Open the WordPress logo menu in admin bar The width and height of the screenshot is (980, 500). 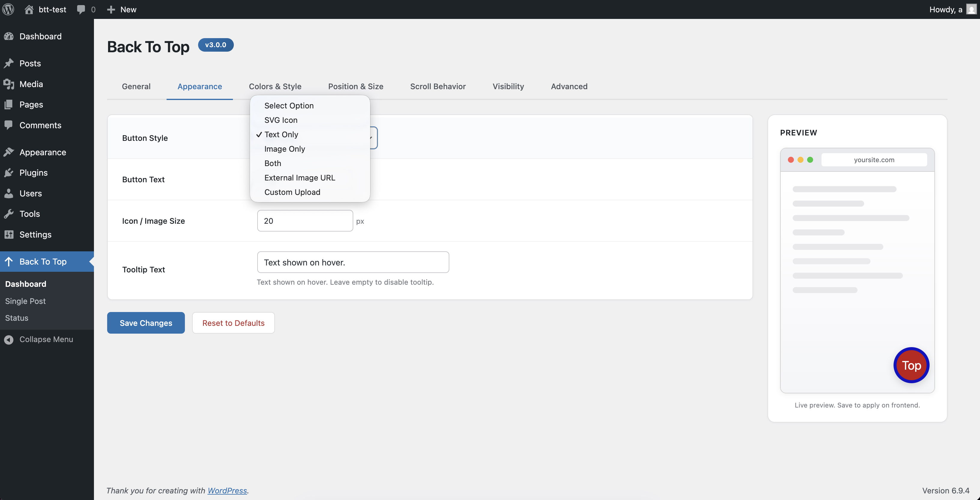[8, 9]
